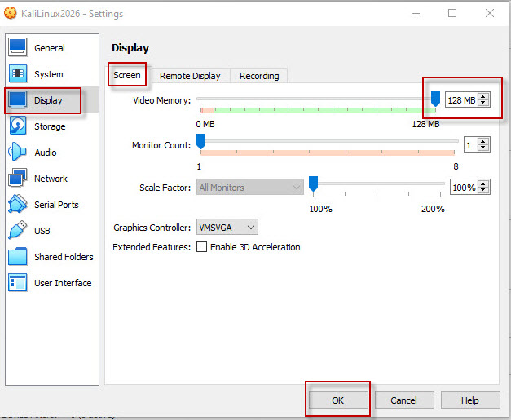
Task: Increase scale factor with up arrow
Action: (x=483, y=183)
